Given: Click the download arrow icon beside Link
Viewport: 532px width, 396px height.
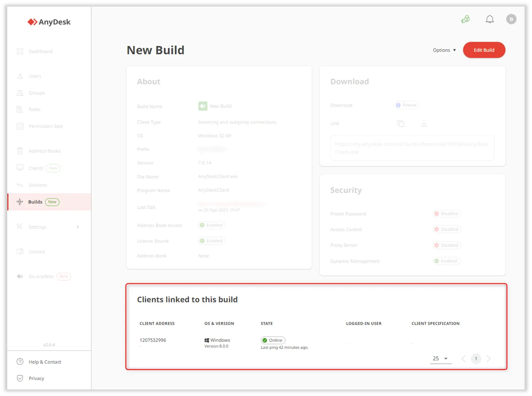Looking at the screenshot, I should pyautogui.click(x=424, y=123).
